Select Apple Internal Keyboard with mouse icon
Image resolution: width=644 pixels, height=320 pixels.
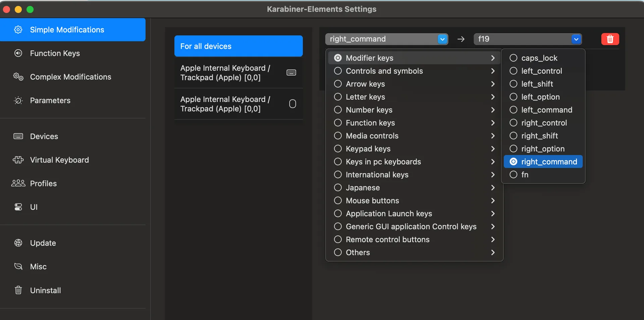238,104
